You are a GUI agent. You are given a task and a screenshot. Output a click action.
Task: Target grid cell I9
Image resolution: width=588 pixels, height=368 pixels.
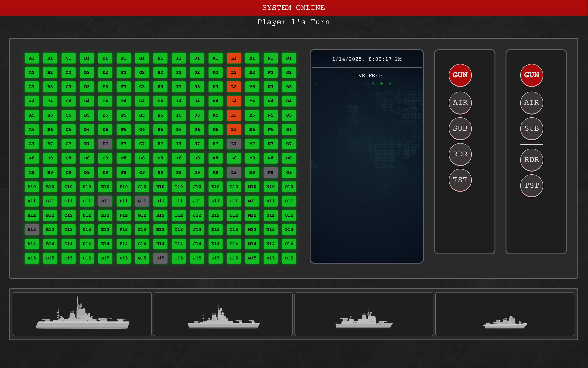(179, 172)
